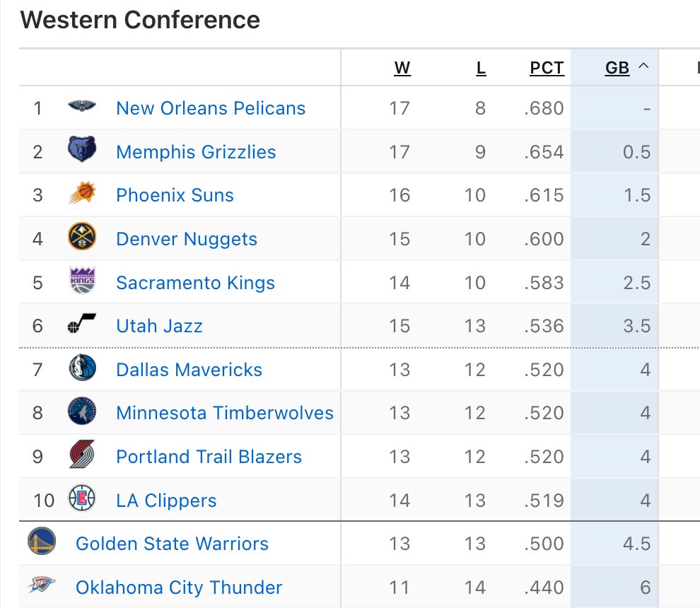Click the Phoenix Suns logo icon

click(x=82, y=194)
